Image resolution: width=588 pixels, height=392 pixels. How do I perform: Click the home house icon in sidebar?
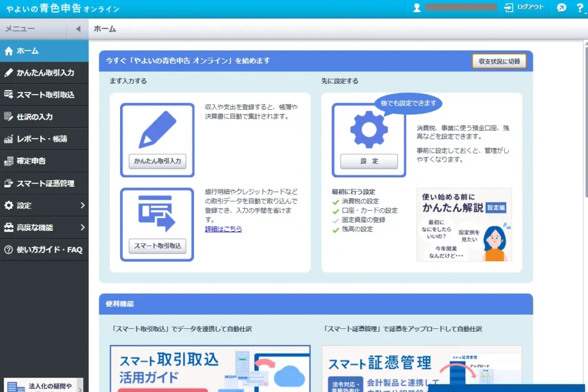[9, 51]
